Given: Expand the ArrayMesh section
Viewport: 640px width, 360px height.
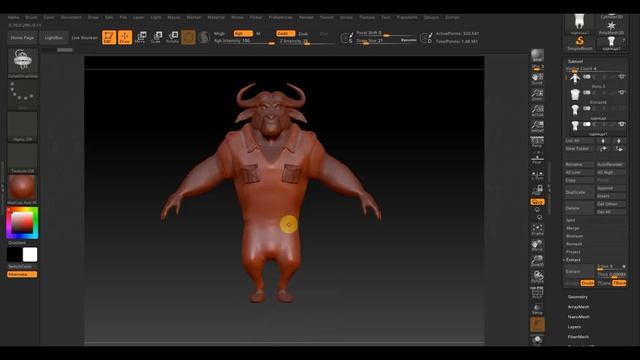Looking at the screenshot, I should pyautogui.click(x=578, y=307).
